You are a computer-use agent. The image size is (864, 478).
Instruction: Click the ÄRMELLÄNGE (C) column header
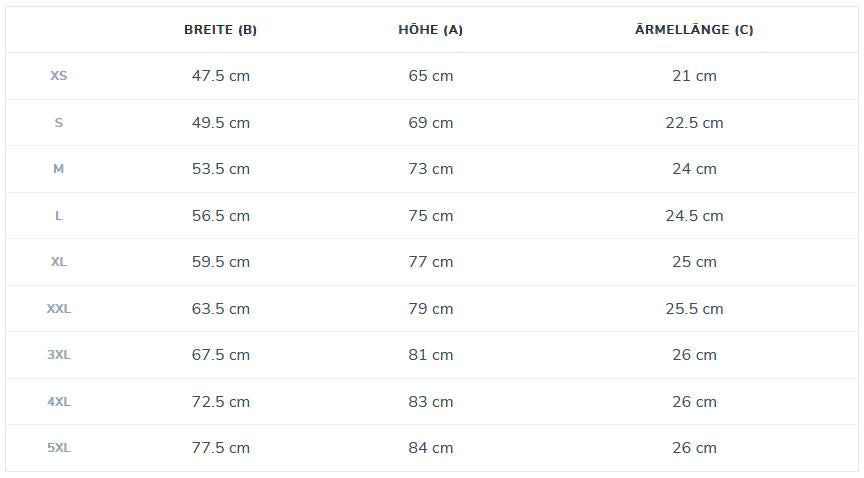pos(694,30)
